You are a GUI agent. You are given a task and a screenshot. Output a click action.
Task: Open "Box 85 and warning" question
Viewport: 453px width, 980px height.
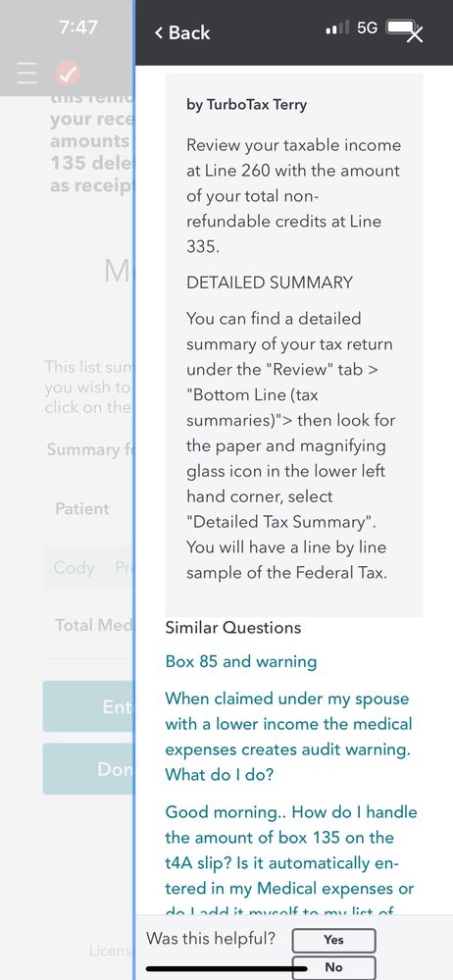pyautogui.click(x=241, y=661)
